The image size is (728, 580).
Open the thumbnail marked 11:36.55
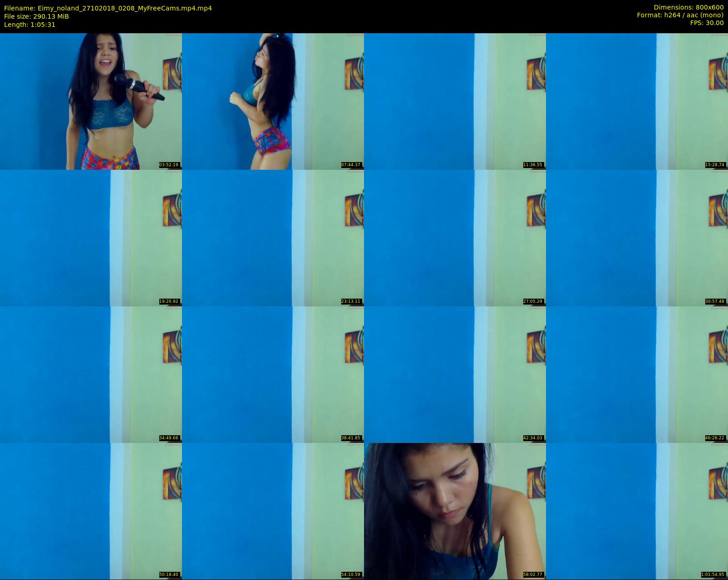pyautogui.click(x=455, y=101)
